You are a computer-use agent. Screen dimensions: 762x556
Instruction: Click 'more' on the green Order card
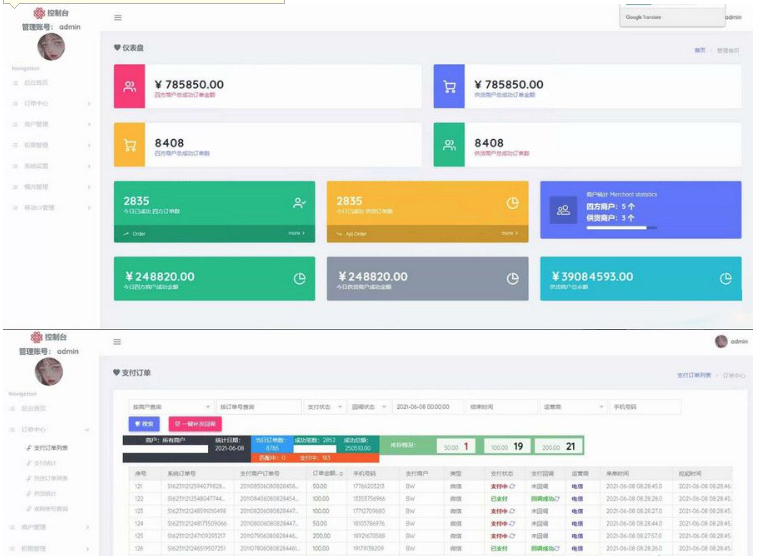pos(296,233)
